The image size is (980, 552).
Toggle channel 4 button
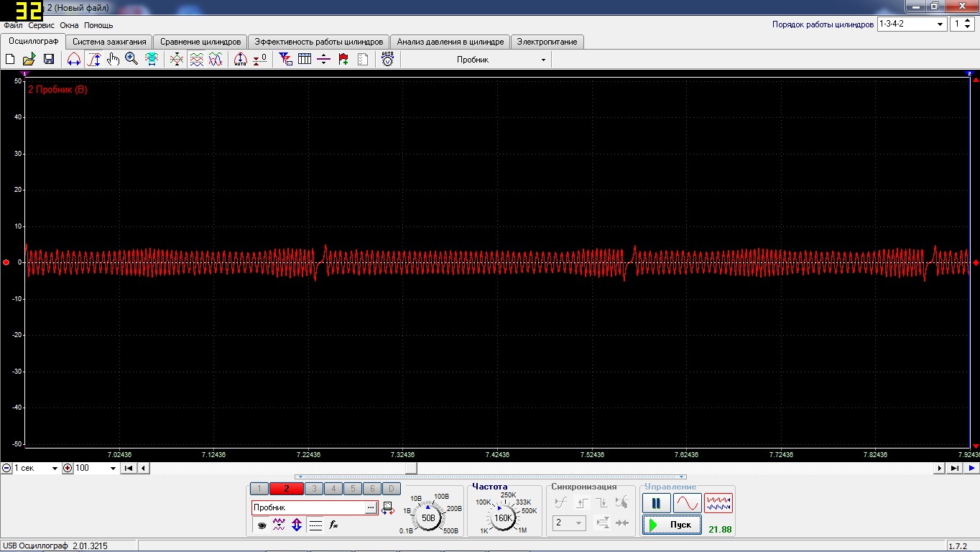point(333,489)
